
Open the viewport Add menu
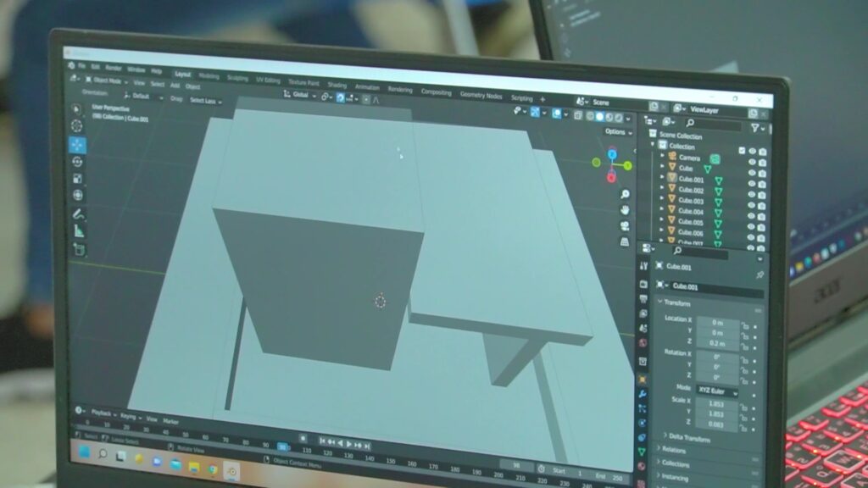[175, 86]
